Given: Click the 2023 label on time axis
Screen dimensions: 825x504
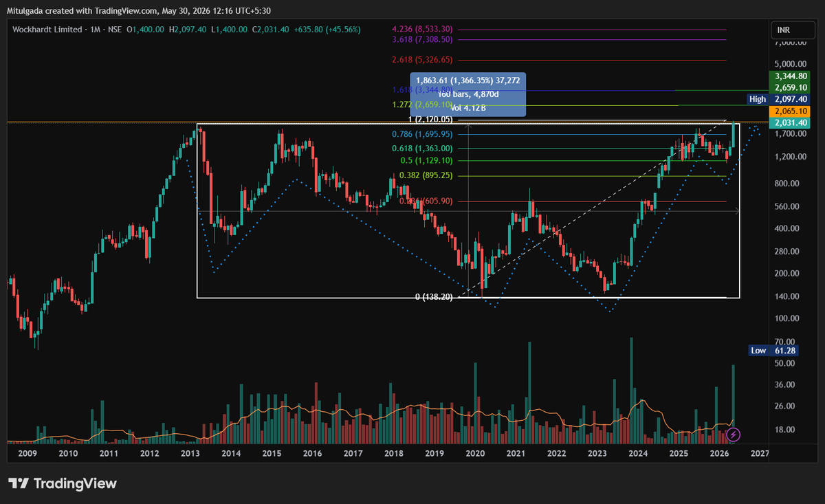Looking at the screenshot, I should (x=597, y=454).
